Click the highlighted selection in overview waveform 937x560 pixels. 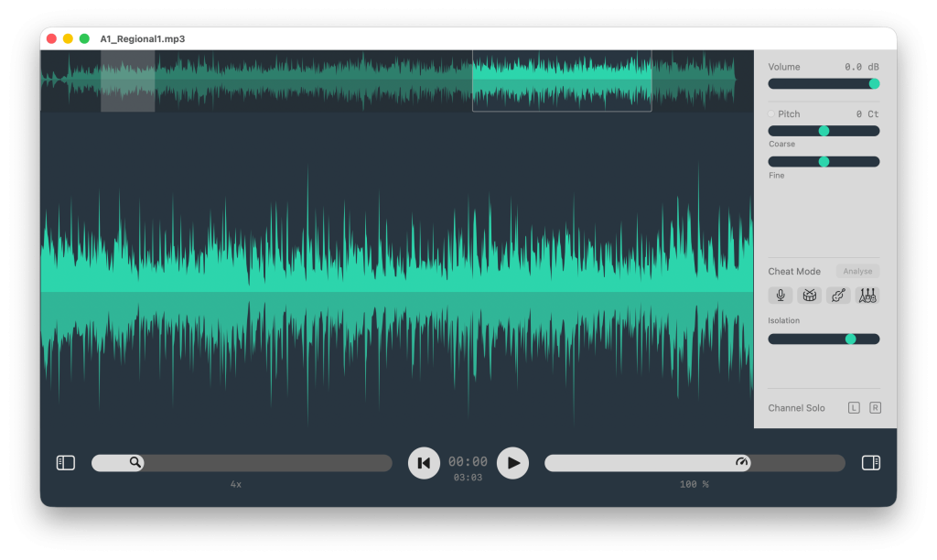click(562, 81)
